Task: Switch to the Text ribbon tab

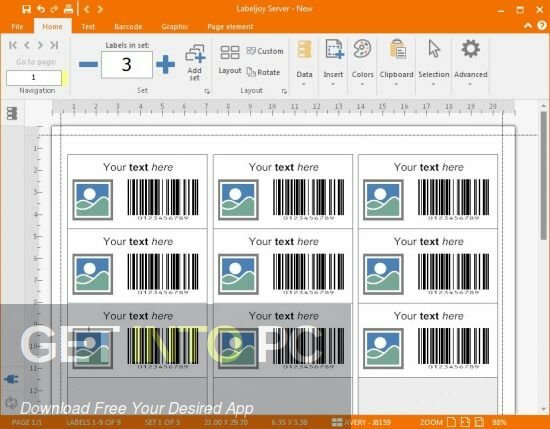Action: (x=88, y=27)
